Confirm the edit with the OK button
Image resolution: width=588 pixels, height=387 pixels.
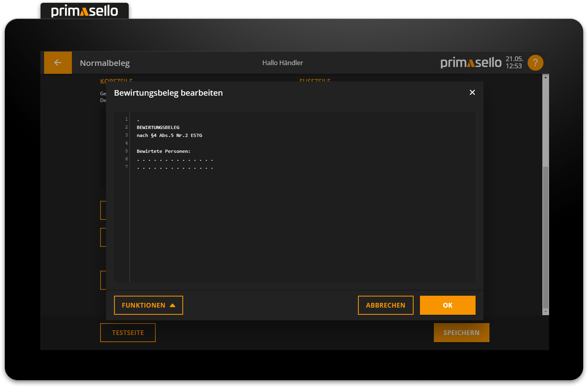[x=447, y=305]
